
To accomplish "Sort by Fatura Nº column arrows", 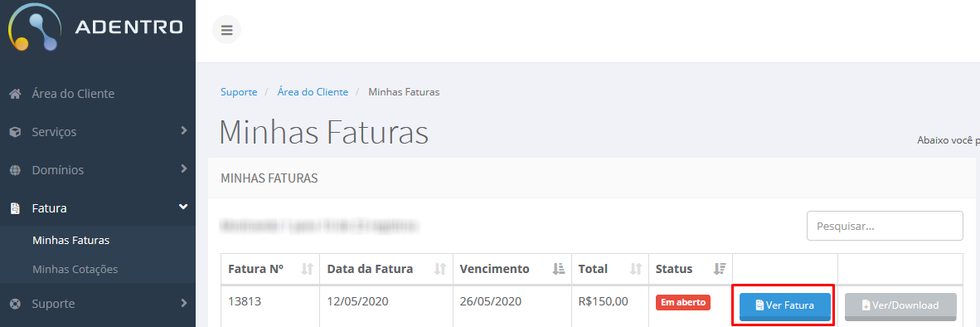I will click(x=307, y=269).
